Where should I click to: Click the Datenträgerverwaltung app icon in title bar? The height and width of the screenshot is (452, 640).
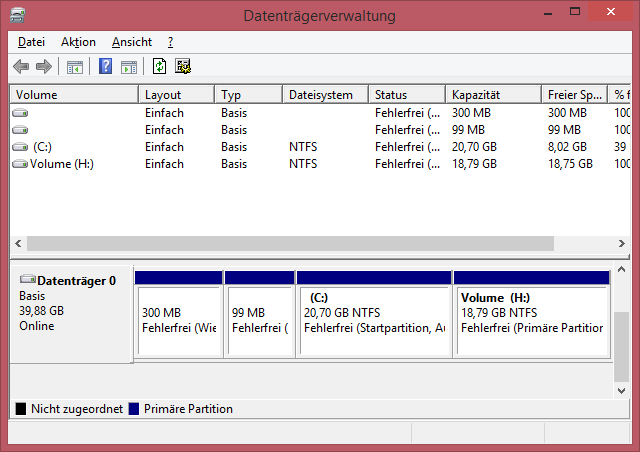pyautogui.click(x=18, y=16)
